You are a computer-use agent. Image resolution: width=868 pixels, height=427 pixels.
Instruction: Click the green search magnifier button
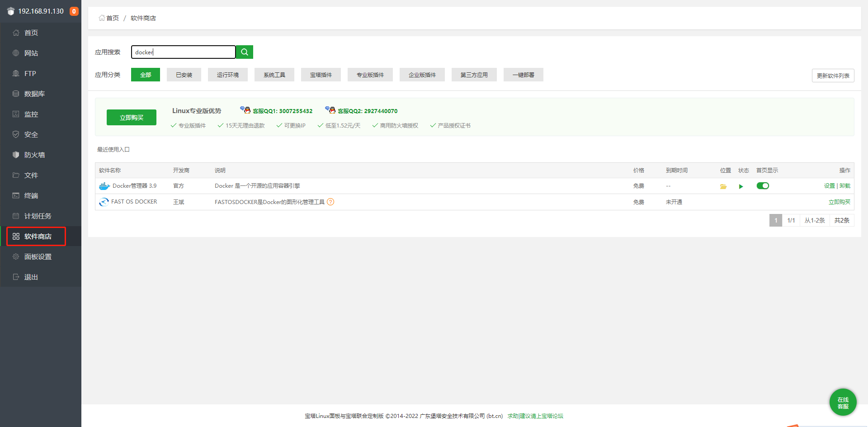pos(245,52)
